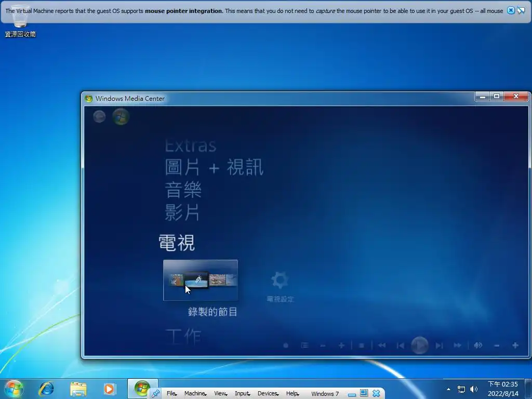
Task: Open the Help menu in VirtualBox toolbar
Action: point(292,393)
